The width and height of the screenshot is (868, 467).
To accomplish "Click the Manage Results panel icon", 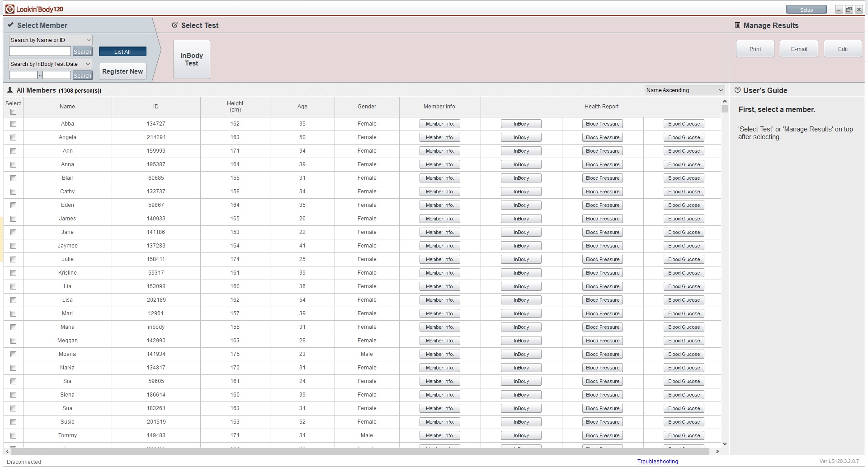I will 738,25.
